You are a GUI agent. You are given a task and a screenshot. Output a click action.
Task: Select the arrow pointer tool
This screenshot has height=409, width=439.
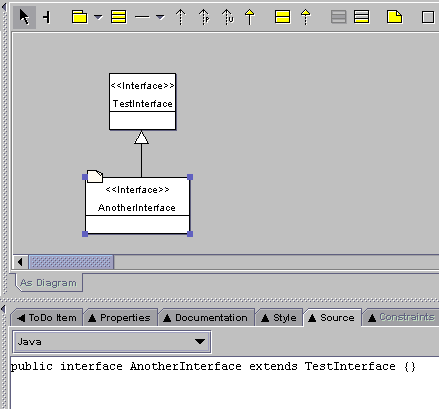point(24,17)
